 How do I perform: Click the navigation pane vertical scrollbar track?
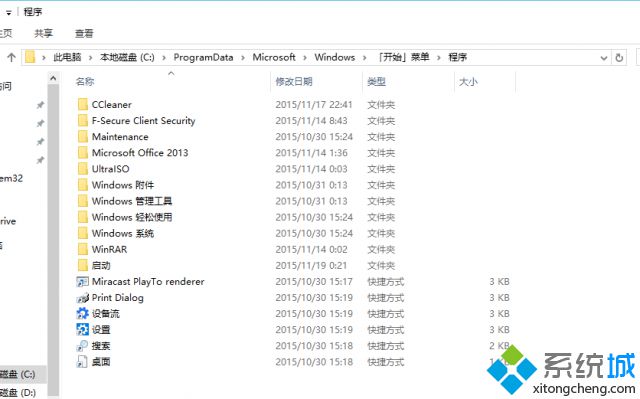[x=53, y=241]
